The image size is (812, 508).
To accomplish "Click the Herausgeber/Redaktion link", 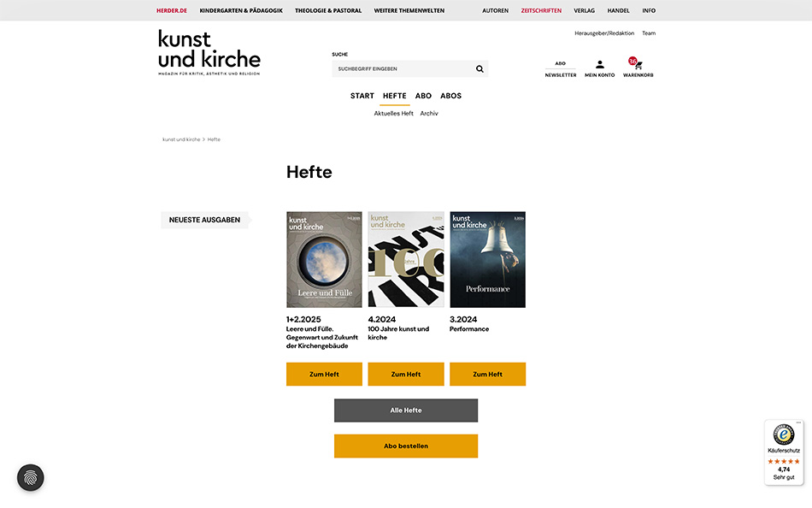I will (604, 33).
